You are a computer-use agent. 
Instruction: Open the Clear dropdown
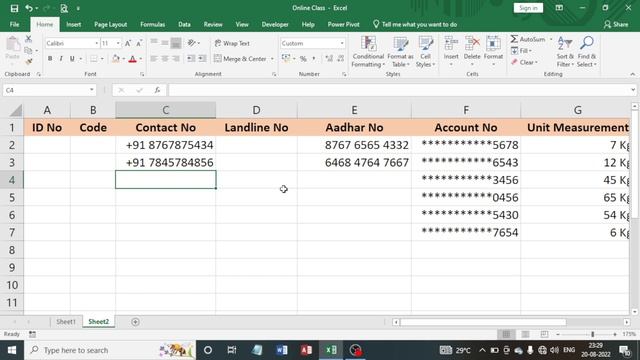pos(524,62)
